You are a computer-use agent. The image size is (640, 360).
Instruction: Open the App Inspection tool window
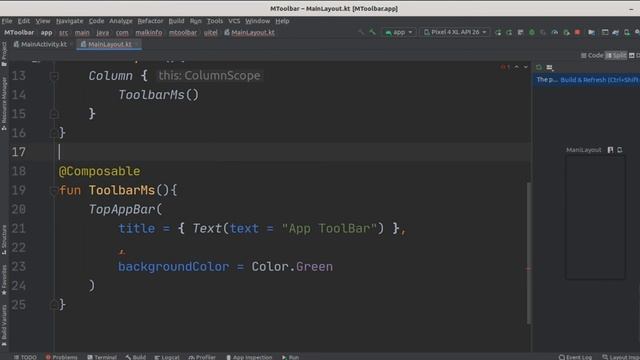249,357
